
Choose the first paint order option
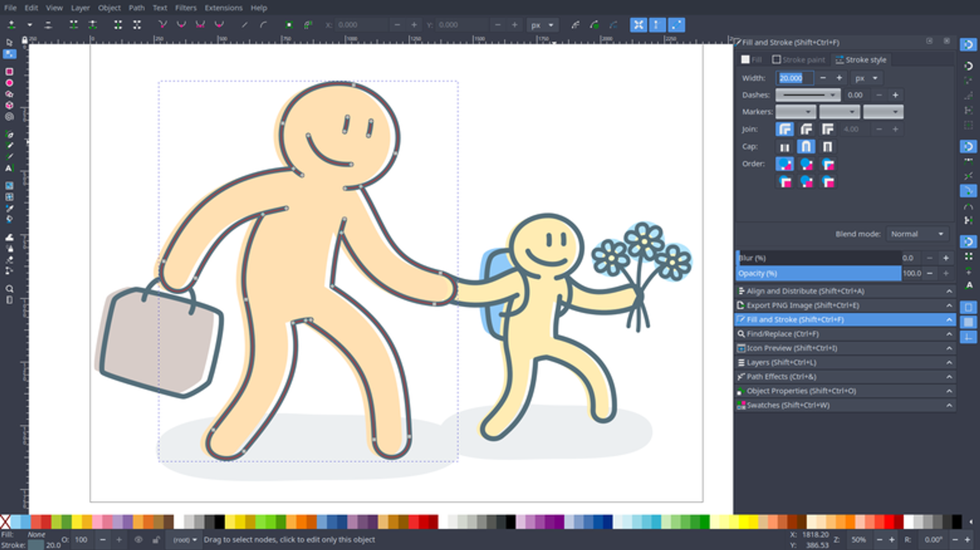click(x=785, y=164)
